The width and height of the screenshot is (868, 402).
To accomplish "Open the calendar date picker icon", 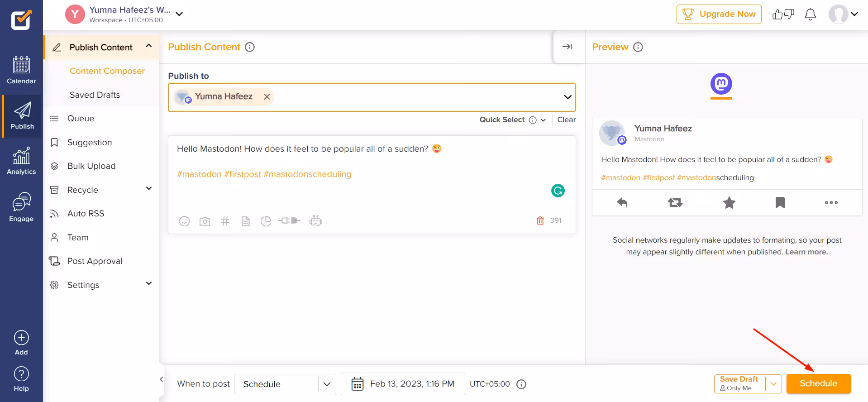I will pos(358,384).
